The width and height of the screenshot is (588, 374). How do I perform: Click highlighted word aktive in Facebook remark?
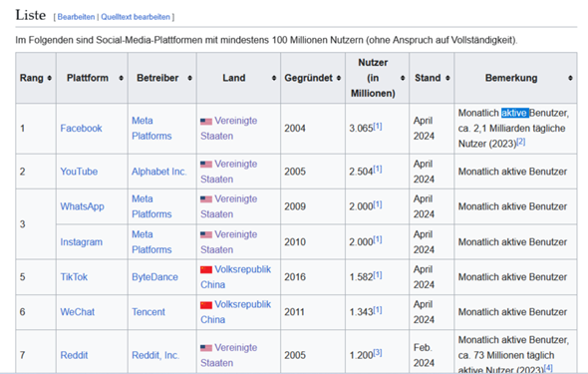515,113
